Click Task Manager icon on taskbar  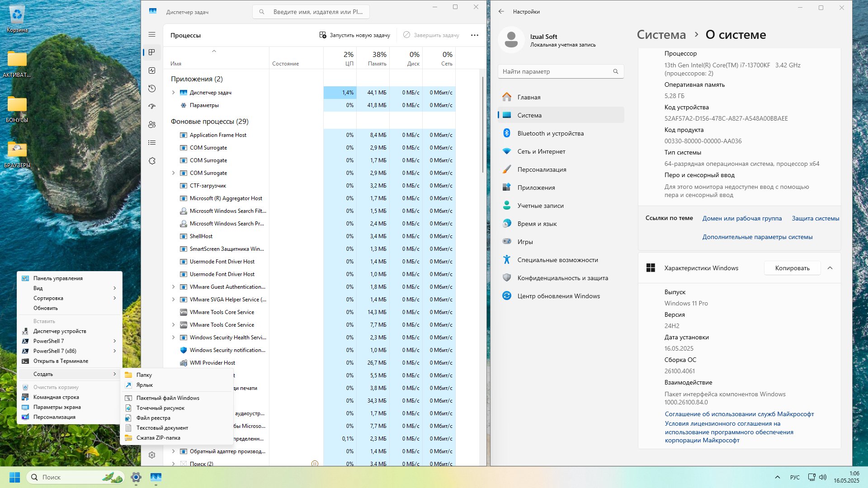[156, 477]
